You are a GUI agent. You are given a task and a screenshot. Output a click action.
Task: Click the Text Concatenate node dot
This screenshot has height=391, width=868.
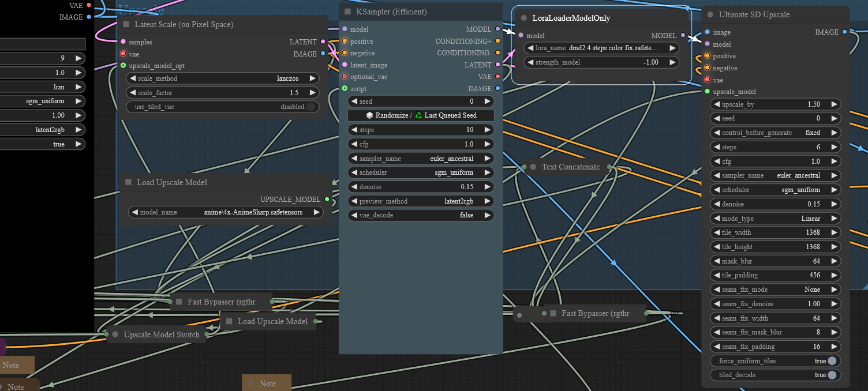tap(534, 167)
